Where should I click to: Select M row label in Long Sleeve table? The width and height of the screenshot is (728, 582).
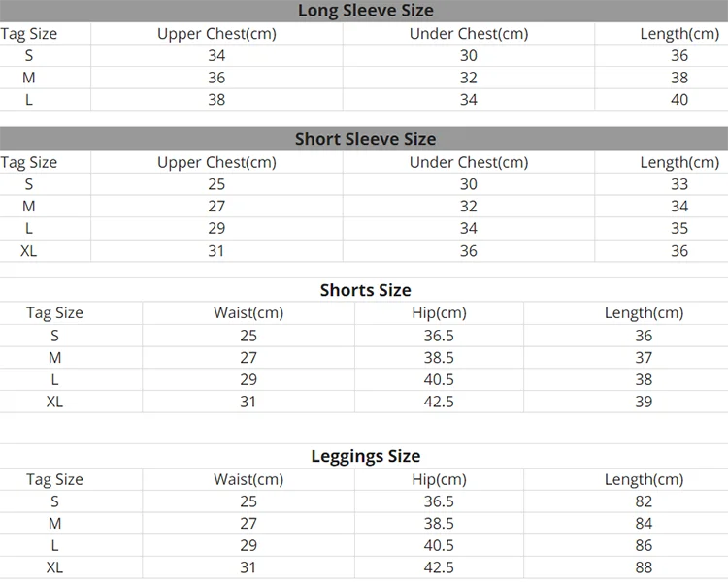(29, 78)
